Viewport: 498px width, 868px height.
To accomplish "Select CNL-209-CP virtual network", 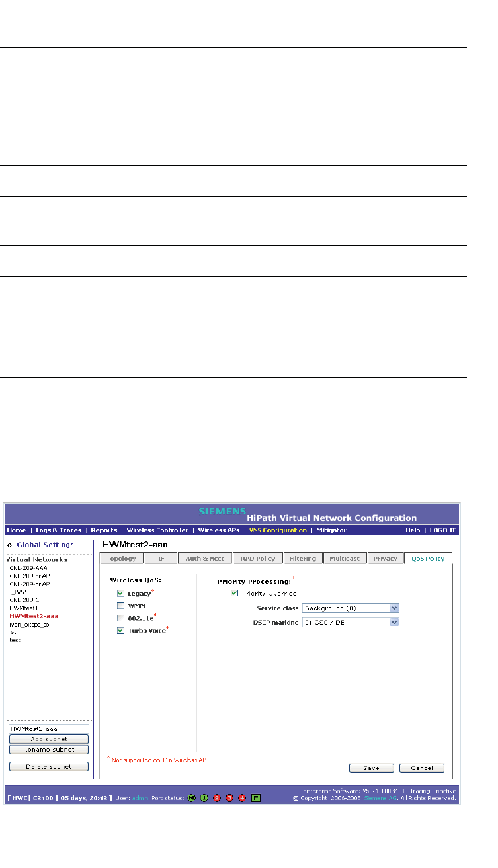I will [x=26, y=600].
